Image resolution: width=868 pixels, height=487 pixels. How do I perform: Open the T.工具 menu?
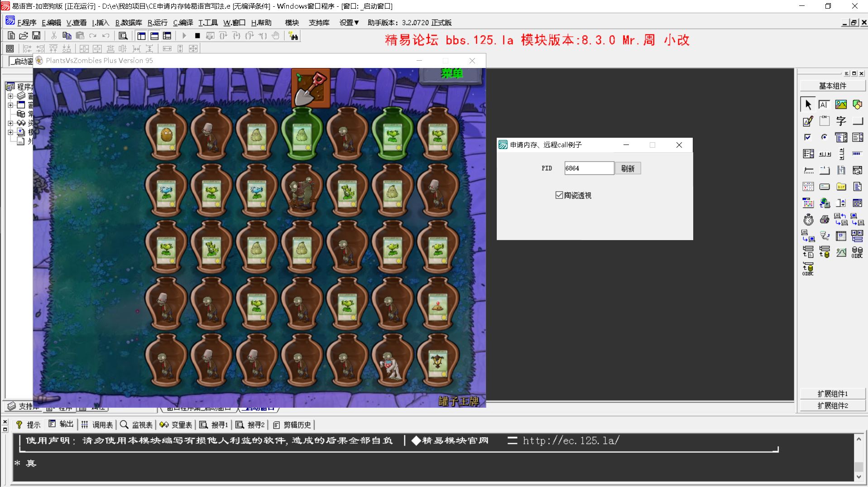[208, 23]
